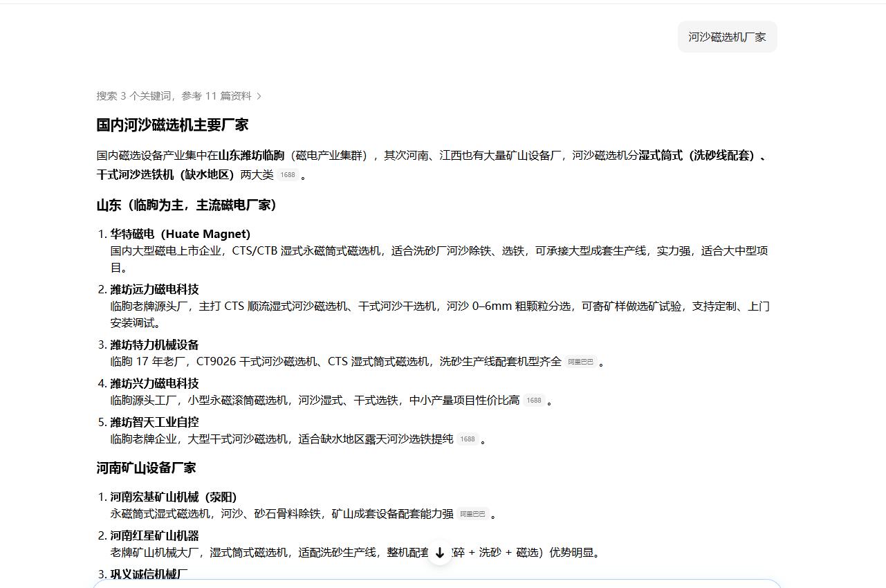
Task: Click the scroll-to-bottom arrow button
Action: click(439, 553)
